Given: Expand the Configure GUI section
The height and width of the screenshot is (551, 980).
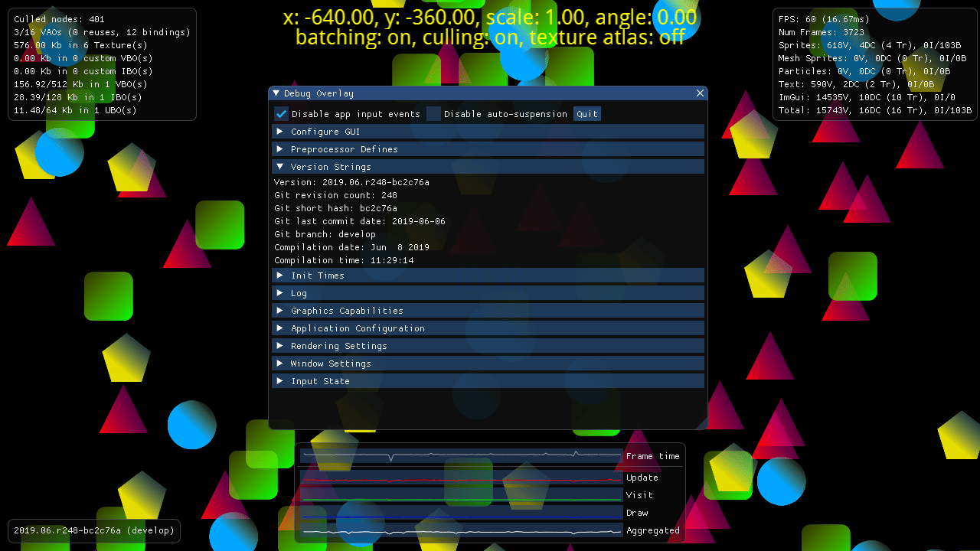Looking at the screenshot, I should point(488,132).
